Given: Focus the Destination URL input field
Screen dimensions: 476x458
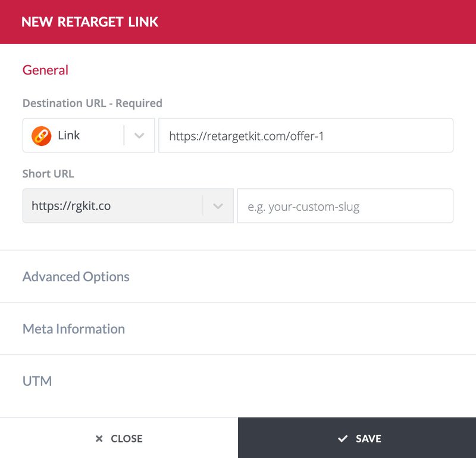Looking at the screenshot, I should (306, 135).
